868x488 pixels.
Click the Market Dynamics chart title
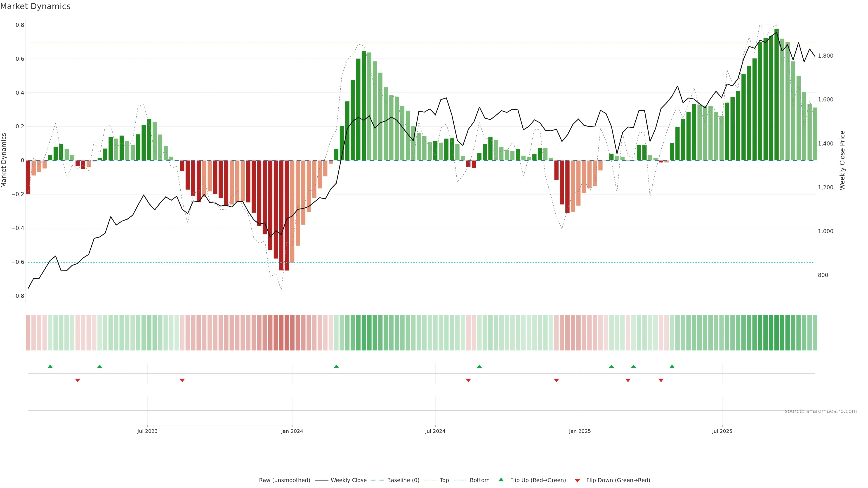(x=35, y=6)
